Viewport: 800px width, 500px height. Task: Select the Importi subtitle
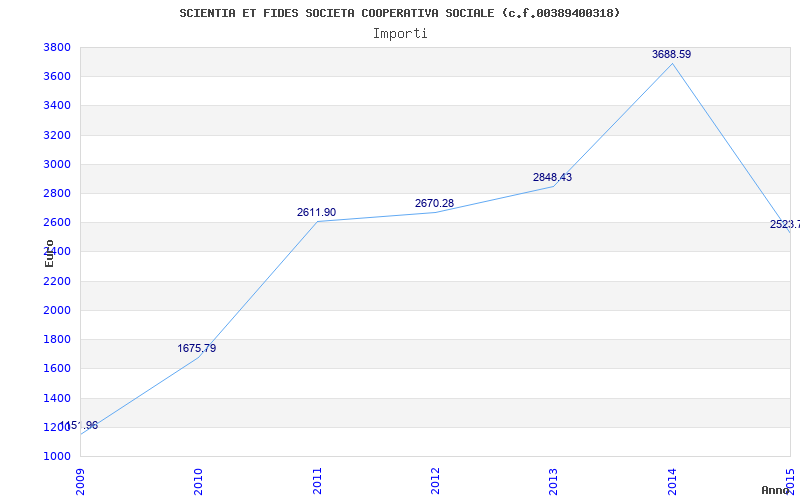[400, 34]
